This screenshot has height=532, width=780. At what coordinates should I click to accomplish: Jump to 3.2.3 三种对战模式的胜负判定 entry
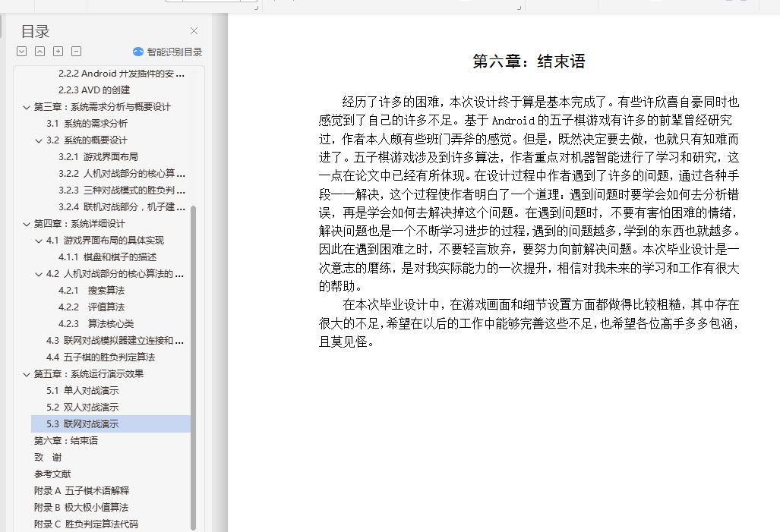click(122, 190)
